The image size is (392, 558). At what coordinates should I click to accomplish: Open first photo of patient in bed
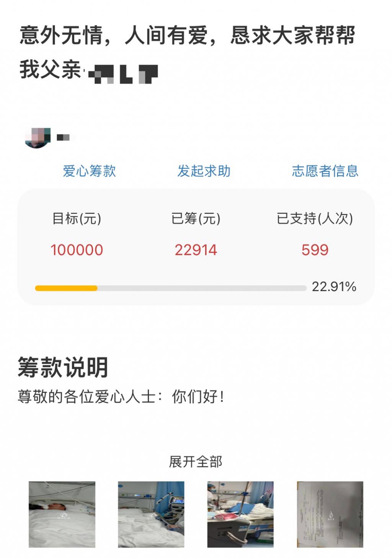coord(62,514)
